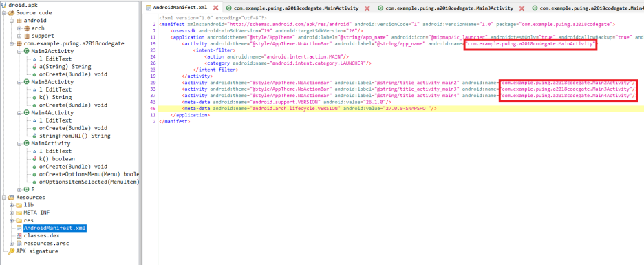644x265 pixels.
Task: Click the Main2Activity class icon in tree
Action: [27, 52]
